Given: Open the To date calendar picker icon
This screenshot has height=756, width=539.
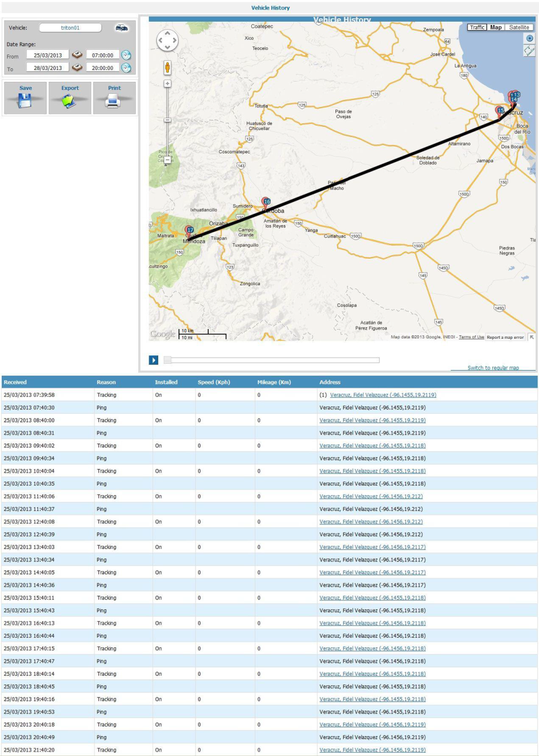Looking at the screenshot, I should coord(77,67).
